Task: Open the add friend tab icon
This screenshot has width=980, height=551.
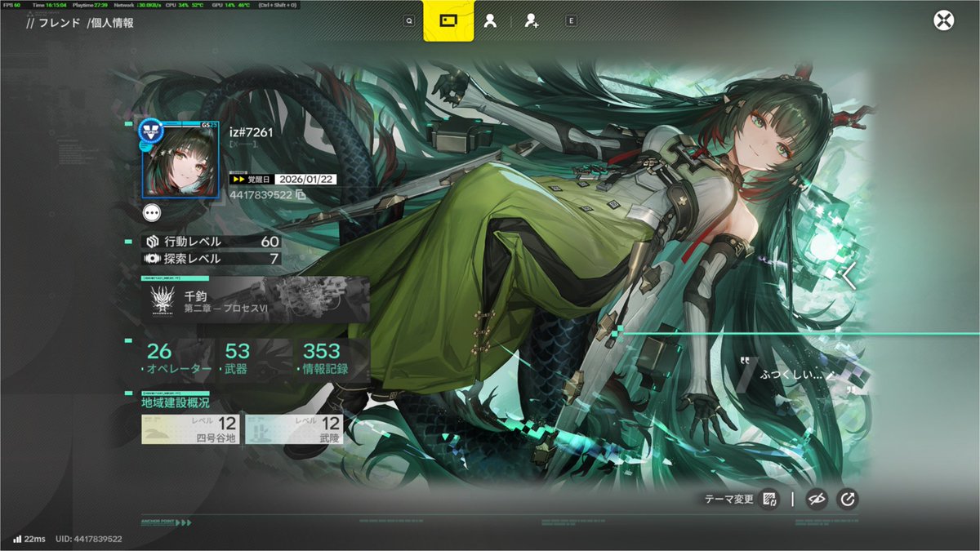Action: click(x=532, y=22)
